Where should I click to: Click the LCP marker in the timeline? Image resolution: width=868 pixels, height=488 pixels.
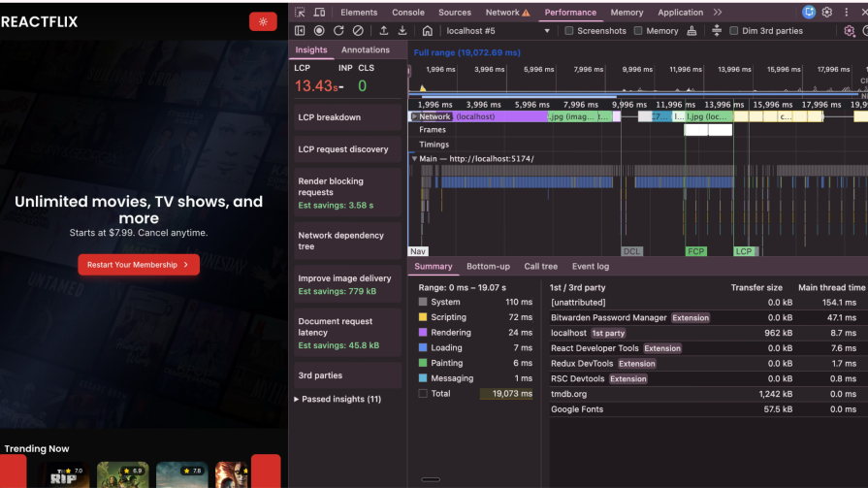743,251
